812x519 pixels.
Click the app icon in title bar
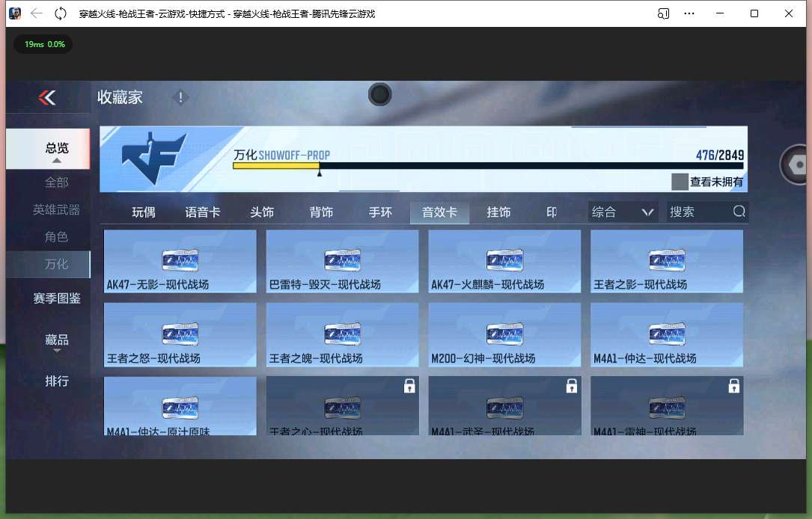click(x=15, y=13)
